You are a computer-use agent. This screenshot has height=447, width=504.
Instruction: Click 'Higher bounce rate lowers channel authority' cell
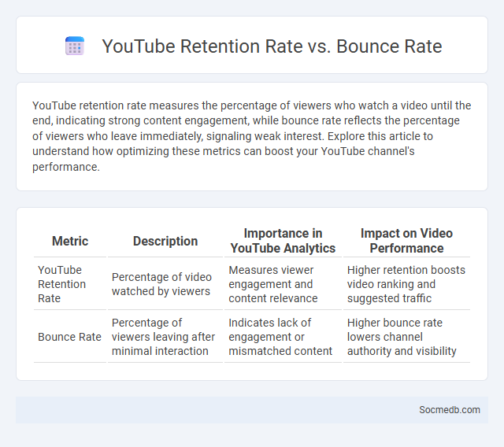pyautogui.click(x=406, y=337)
